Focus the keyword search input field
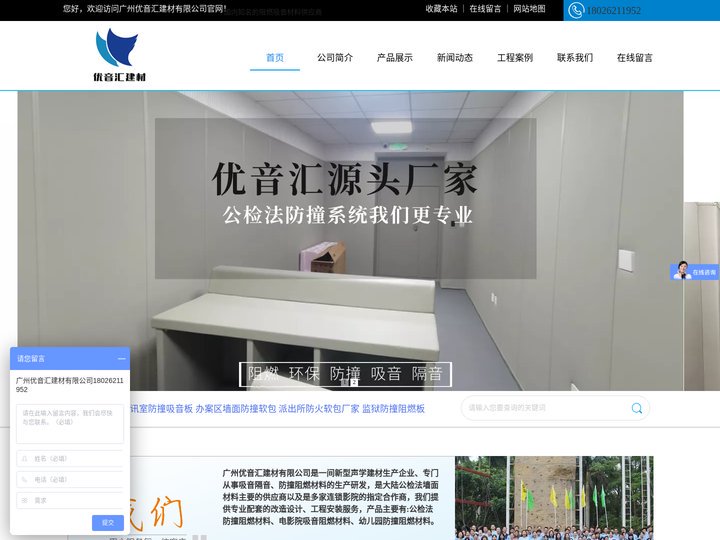 pos(546,408)
